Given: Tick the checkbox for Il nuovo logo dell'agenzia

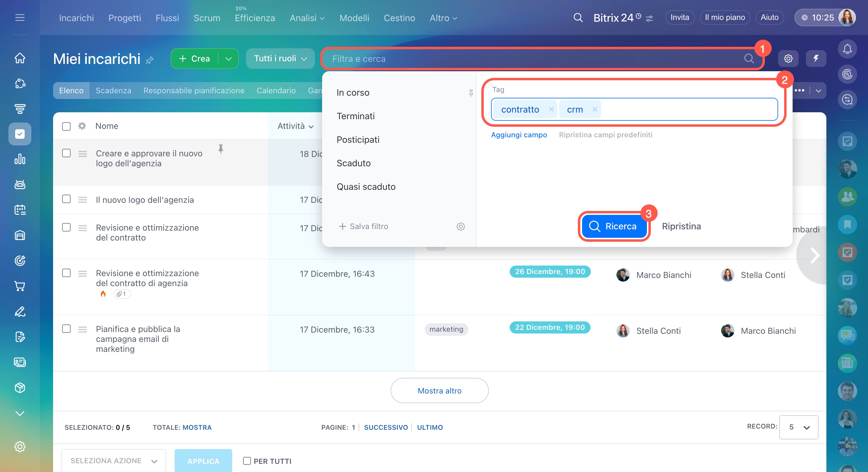Looking at the screenshot, I should [66, 199].
